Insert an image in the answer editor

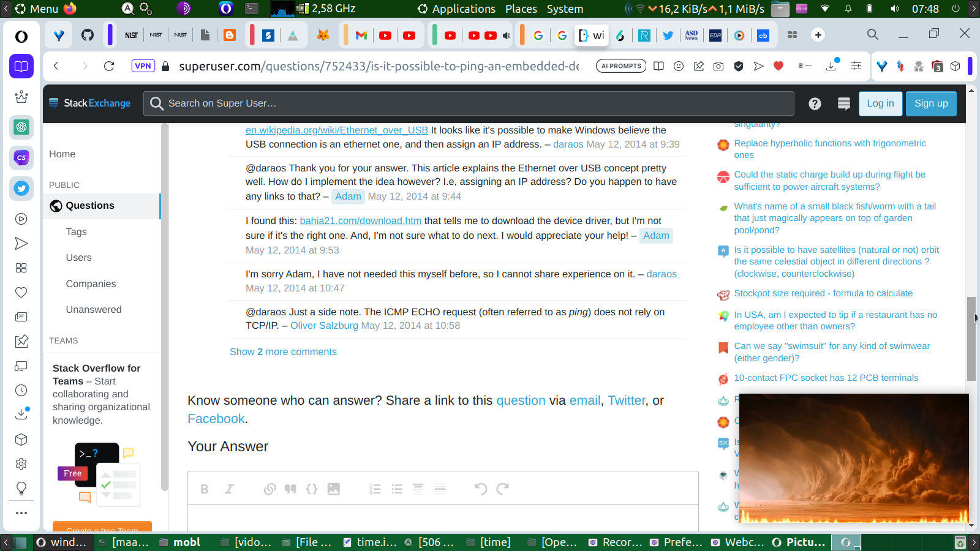[x=334, y=489]
